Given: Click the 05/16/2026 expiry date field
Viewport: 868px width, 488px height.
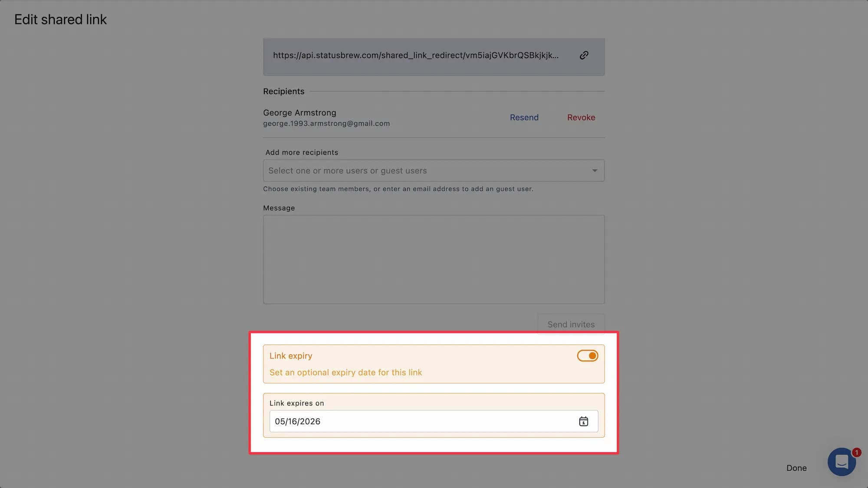Looking at the screenshot, I should [x=434, y=421].
